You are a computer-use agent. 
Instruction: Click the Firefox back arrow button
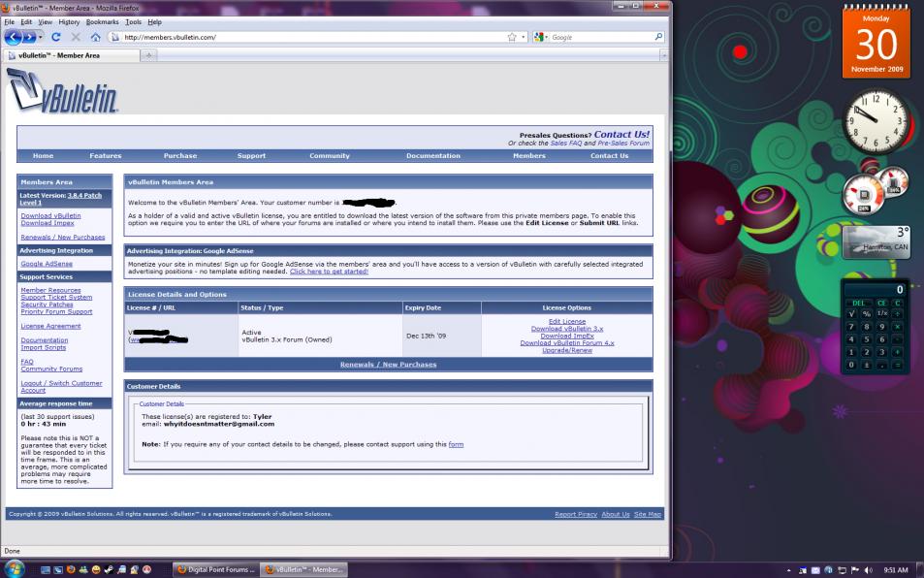click(x=15, y=37)
